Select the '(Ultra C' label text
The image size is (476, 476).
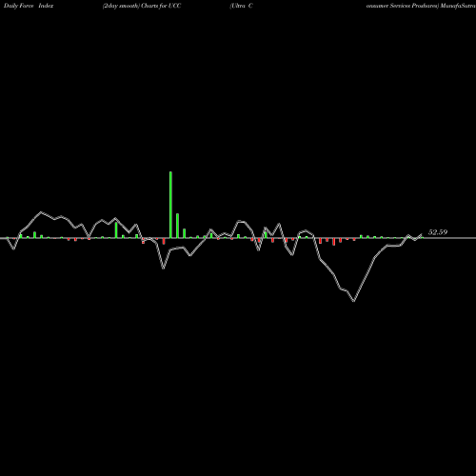241,6
